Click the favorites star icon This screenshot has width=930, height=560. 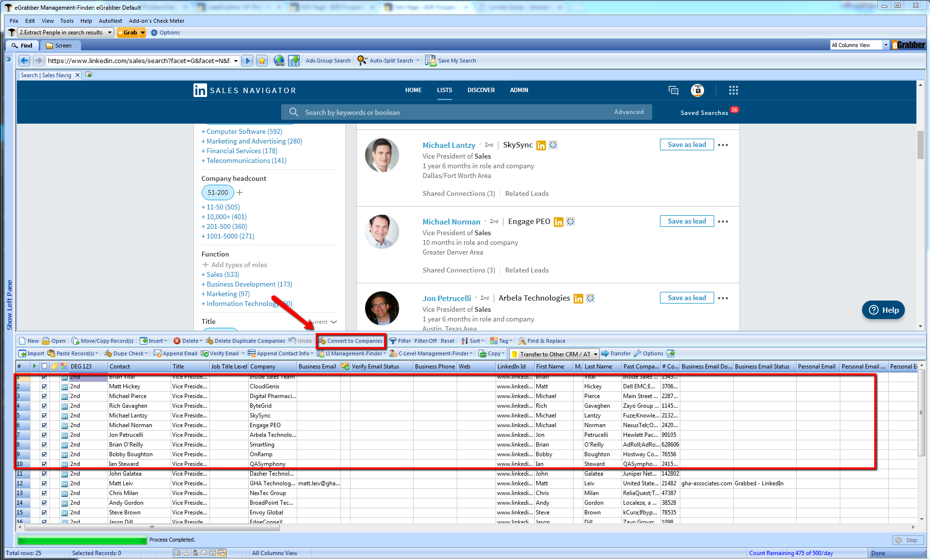(262, 61)
